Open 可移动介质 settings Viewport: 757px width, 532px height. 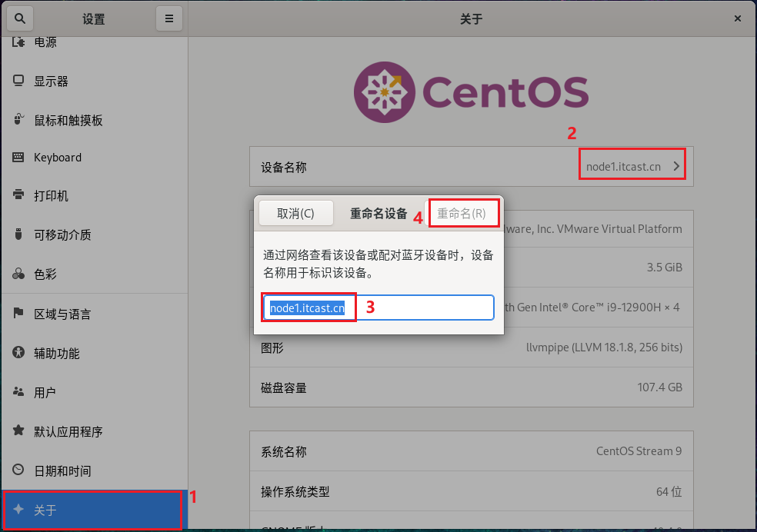(x=94, y=235)
